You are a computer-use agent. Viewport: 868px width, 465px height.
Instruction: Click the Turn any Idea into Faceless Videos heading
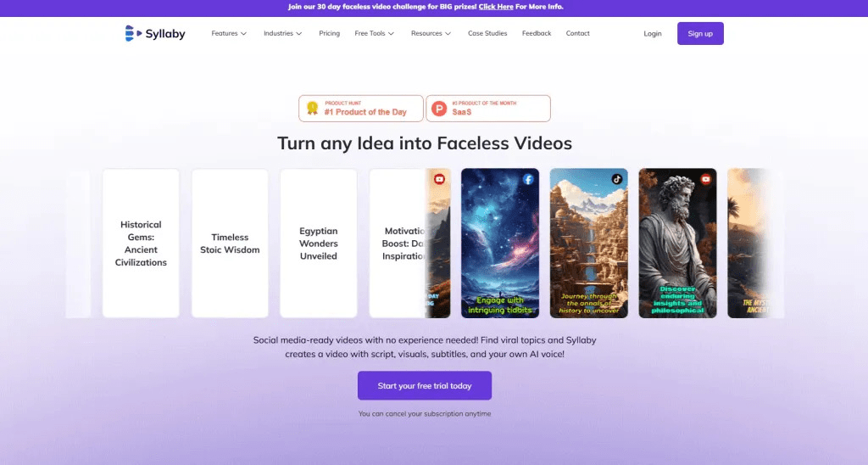[x=425, y=143]
